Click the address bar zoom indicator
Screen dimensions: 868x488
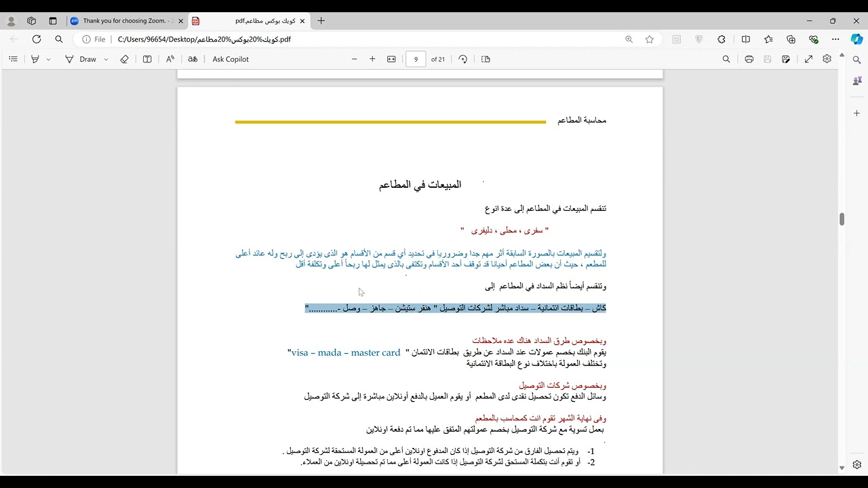629,39
